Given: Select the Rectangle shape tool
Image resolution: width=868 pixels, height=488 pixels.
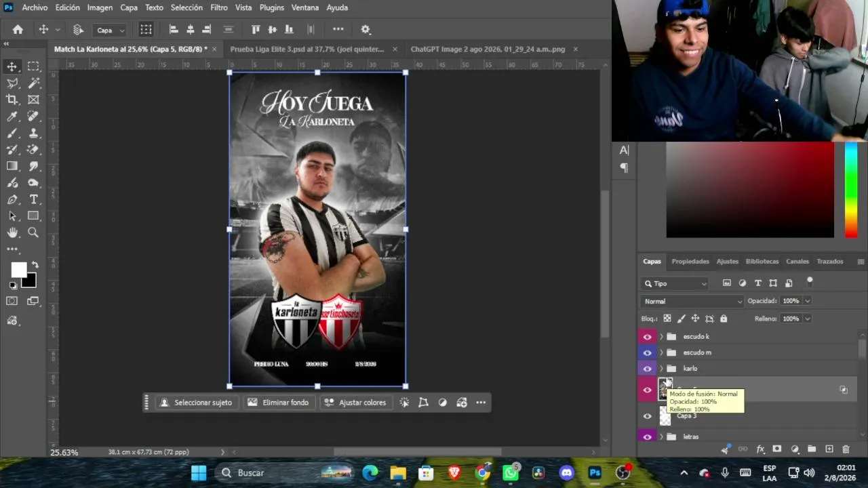Looking at the screenshot, I should click(x=33, y=216).
